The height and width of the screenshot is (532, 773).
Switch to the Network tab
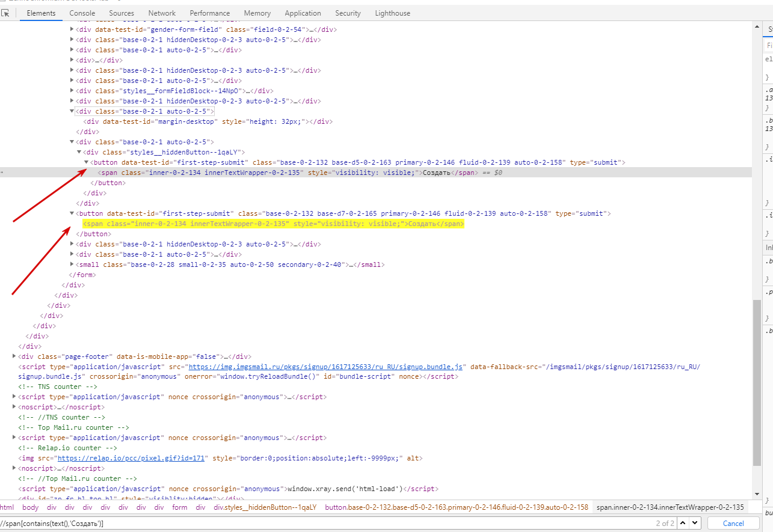pyautogui.click(x=162, y=13)
